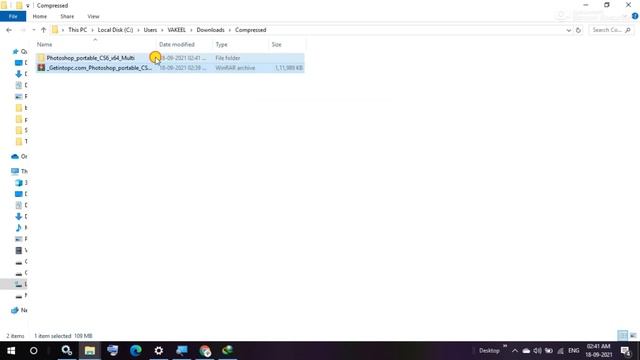640x360 pixels.
Task: Select Downloads arrow under Quick access
Action: click(x=18, y=74)
